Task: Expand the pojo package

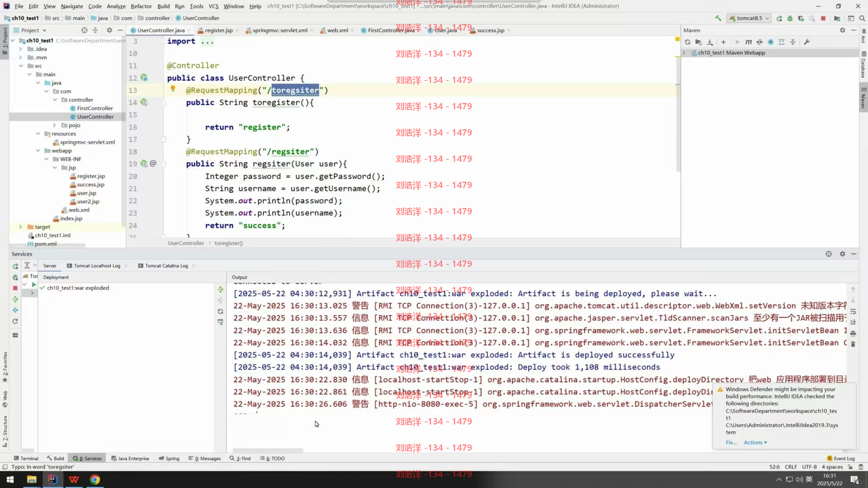Action: click(54, 125)
